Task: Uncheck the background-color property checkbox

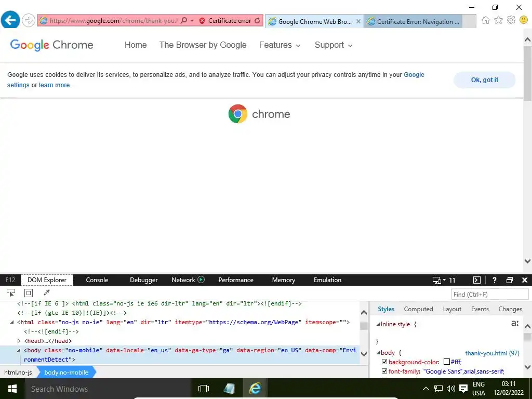Action: [384, 362]
